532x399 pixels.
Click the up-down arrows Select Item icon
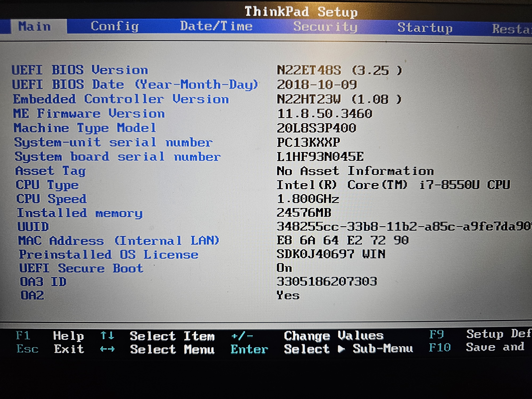click(107, 335)
